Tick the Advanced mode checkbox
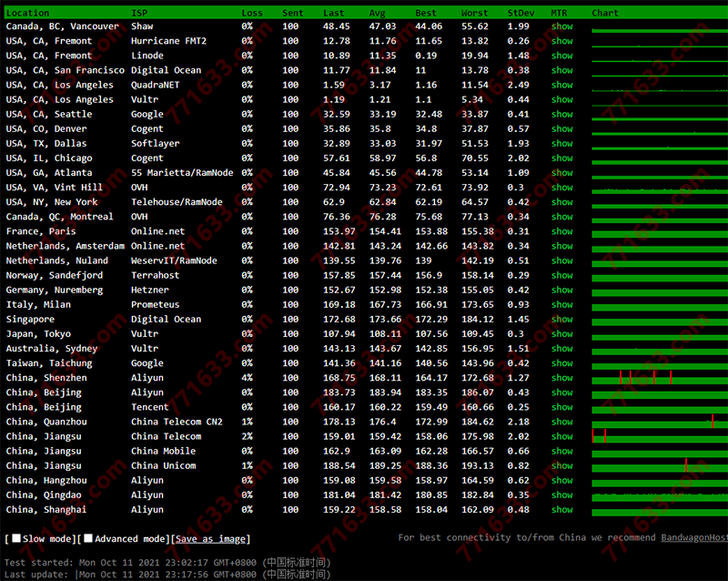Screen dimensions: 728x581 (88, 538)
